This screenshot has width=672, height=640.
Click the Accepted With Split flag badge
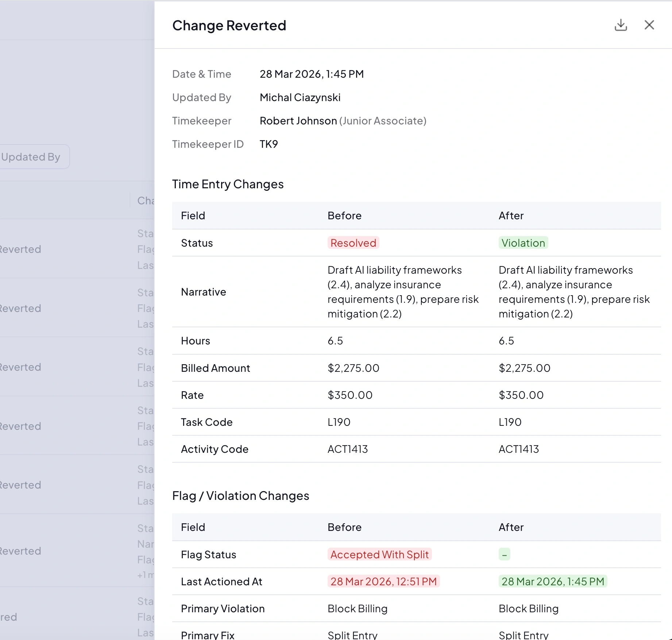[x=379, y=554]
